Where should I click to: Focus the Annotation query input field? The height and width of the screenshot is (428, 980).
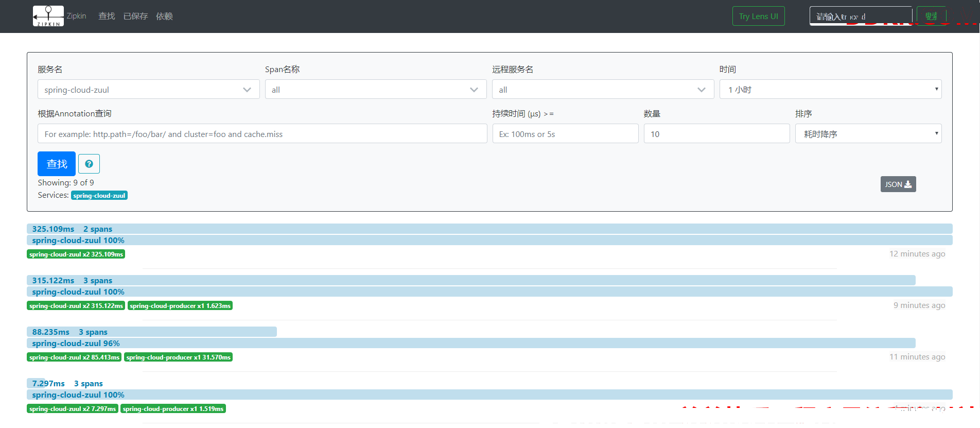tap(262, 133)
